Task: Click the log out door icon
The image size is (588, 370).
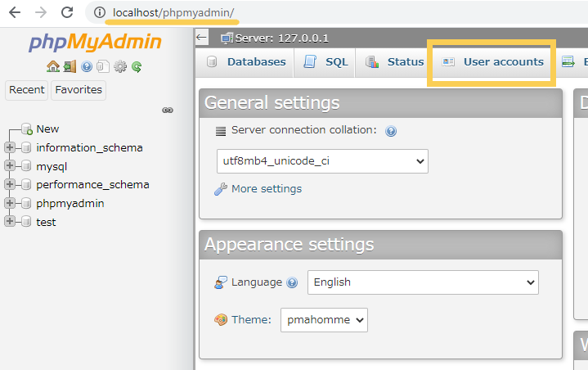Action: pos(70,67)
